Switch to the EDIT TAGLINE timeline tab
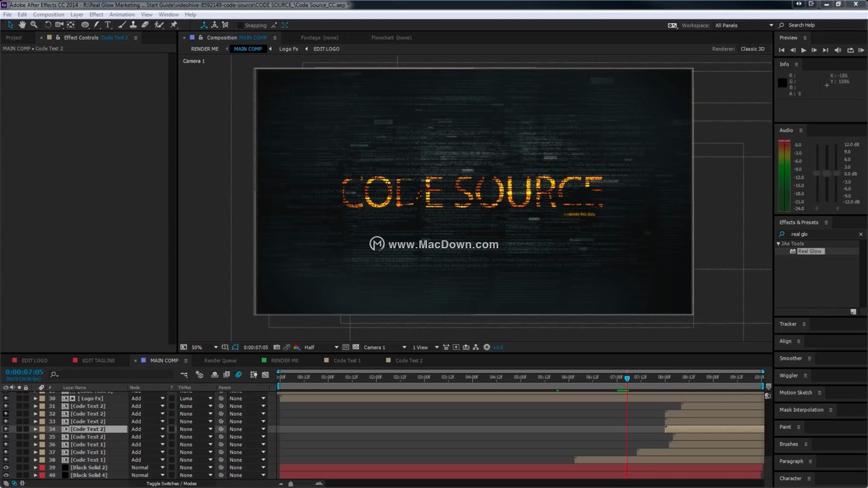 pyautogui.click(x=98, y=361)
